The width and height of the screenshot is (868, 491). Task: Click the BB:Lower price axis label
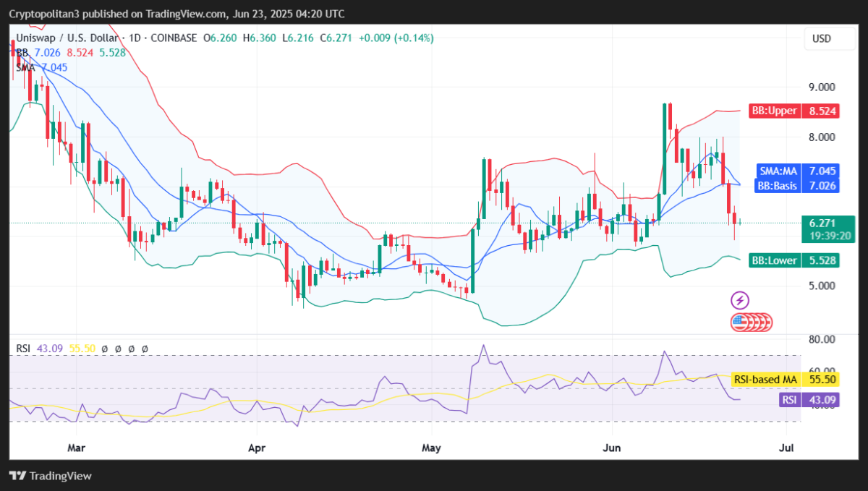click(774, 260)
